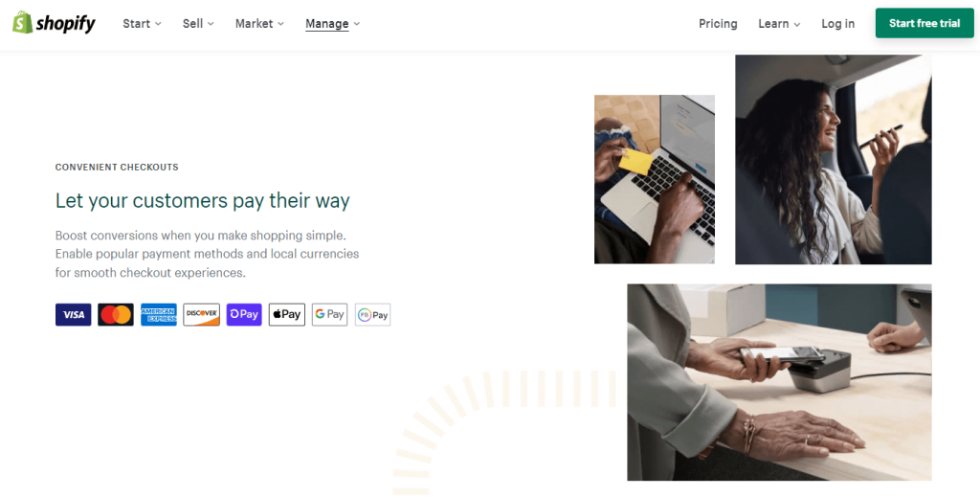Open the Learn dropdown menu

(779, 24)
